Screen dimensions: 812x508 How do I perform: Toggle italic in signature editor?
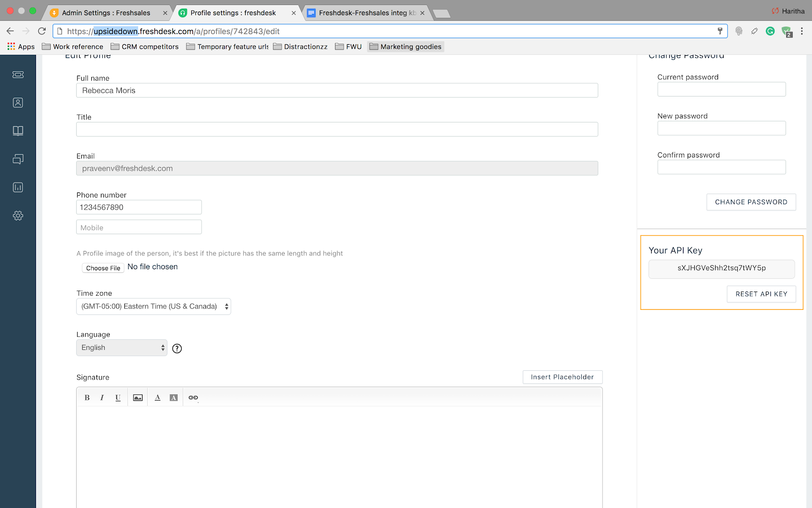click(102, 398)
